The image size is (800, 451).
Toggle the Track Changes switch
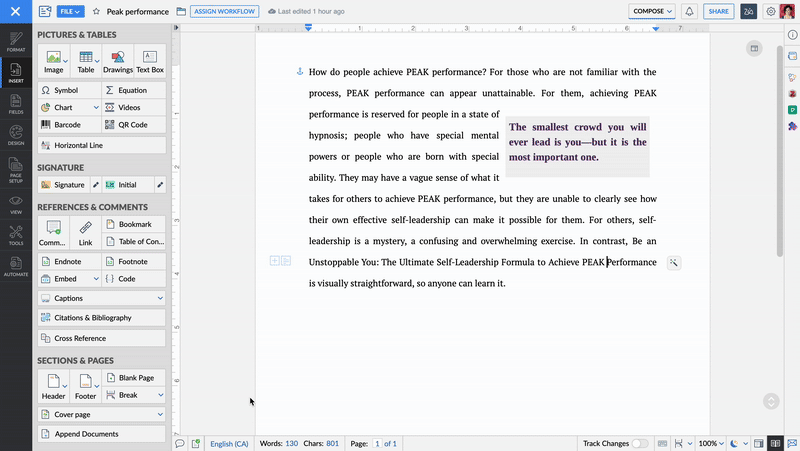coord(639,443)
